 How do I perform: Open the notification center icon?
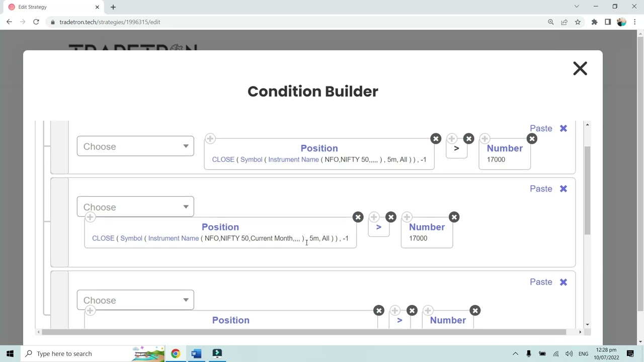[630, 353]
